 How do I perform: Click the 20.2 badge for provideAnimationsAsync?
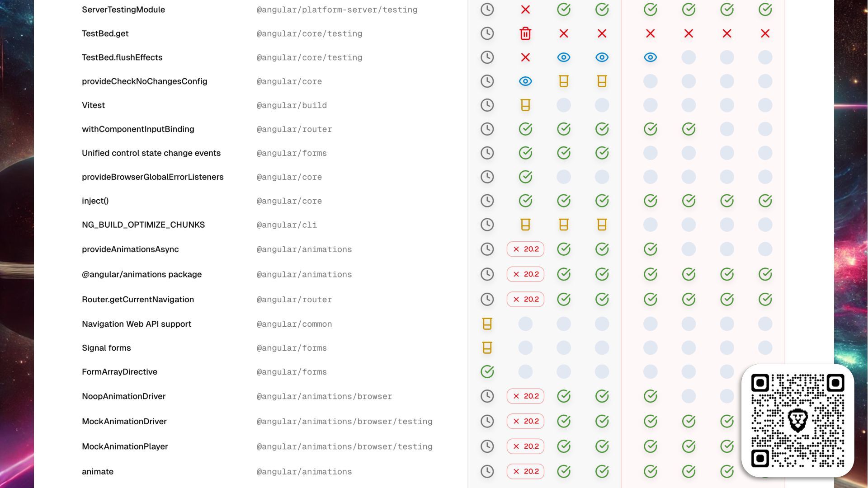click(525, 249)
